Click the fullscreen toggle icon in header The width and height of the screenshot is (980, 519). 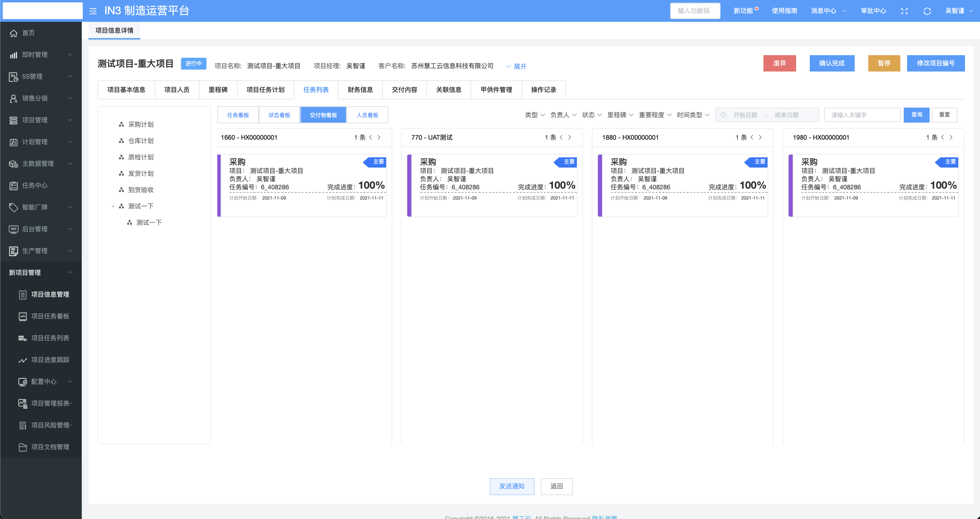coord(904,11)
